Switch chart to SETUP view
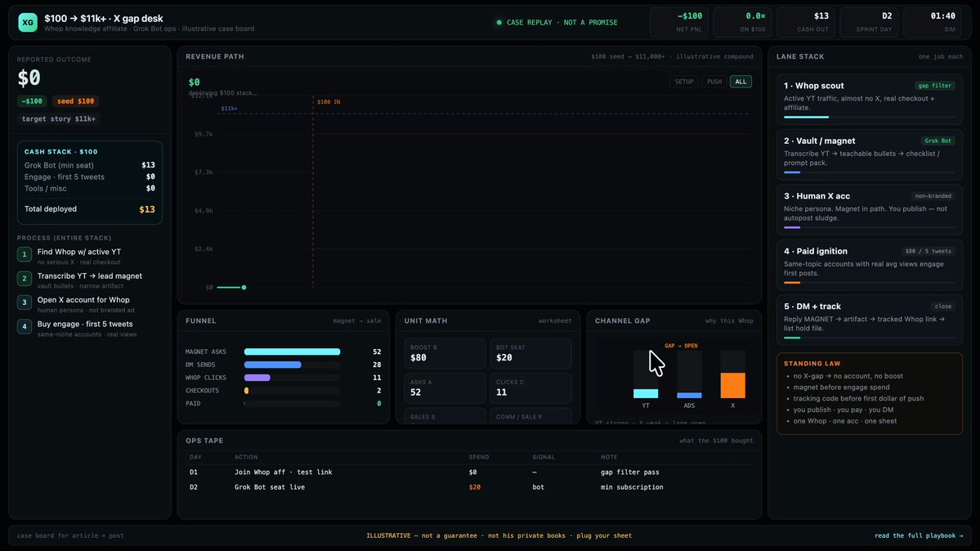980x551 pixels. [x=684, y=82]
